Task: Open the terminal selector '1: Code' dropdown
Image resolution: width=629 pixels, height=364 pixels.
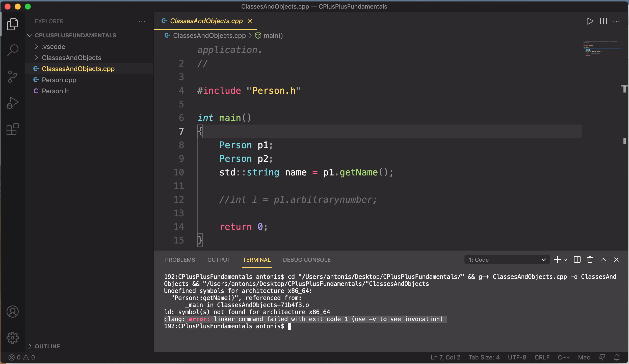Action: (x=507, y=260)
